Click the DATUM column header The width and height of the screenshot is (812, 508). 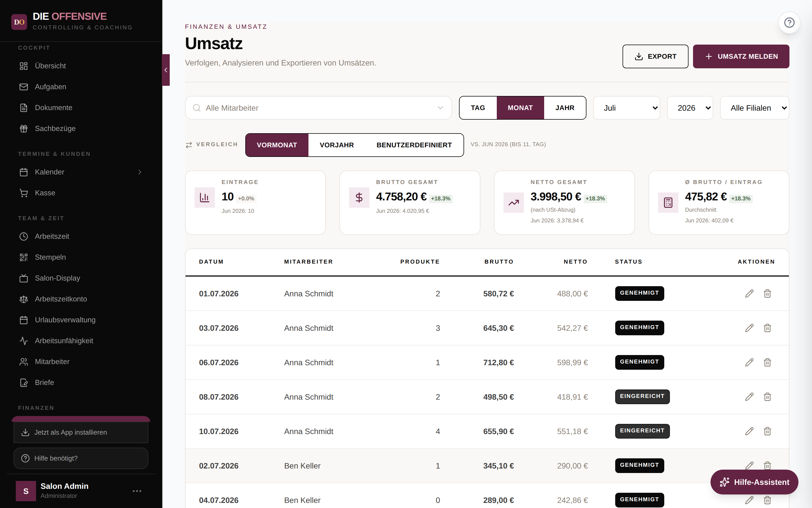coord(211,262)
